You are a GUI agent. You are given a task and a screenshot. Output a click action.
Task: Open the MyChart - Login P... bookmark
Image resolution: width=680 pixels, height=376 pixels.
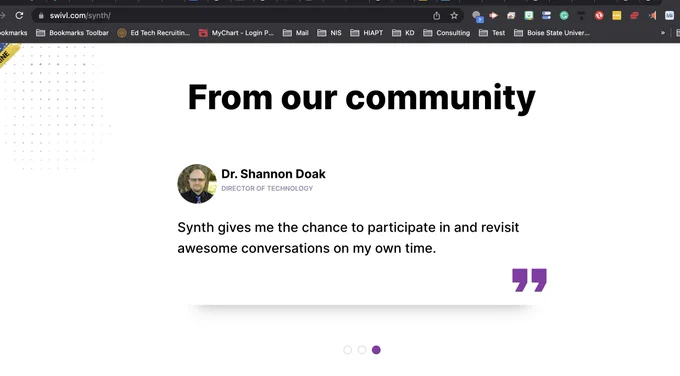point(236,33)
